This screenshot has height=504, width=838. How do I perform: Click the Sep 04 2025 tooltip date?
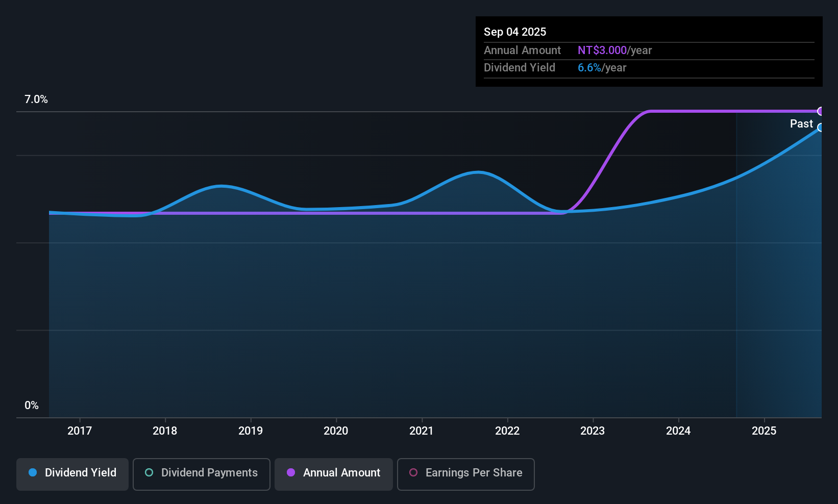click(x=515, y=32)
